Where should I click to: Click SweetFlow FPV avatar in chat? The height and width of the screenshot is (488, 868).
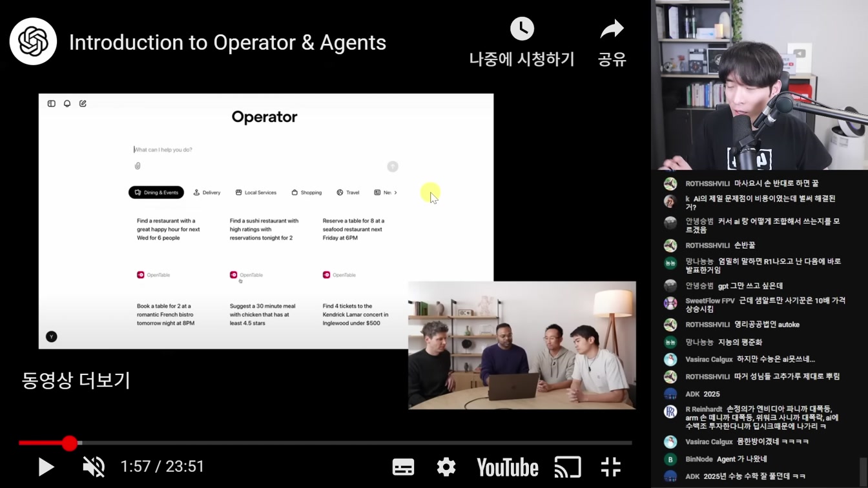[670, 303]
